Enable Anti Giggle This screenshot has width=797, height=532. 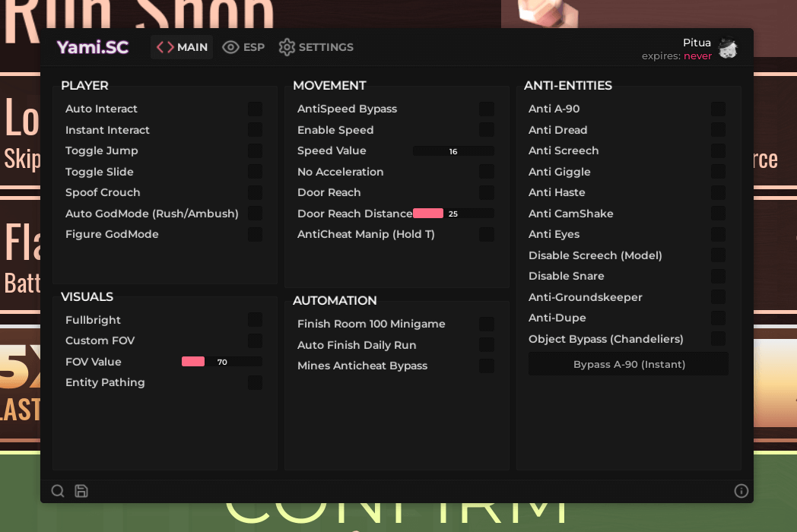(718, 172)
